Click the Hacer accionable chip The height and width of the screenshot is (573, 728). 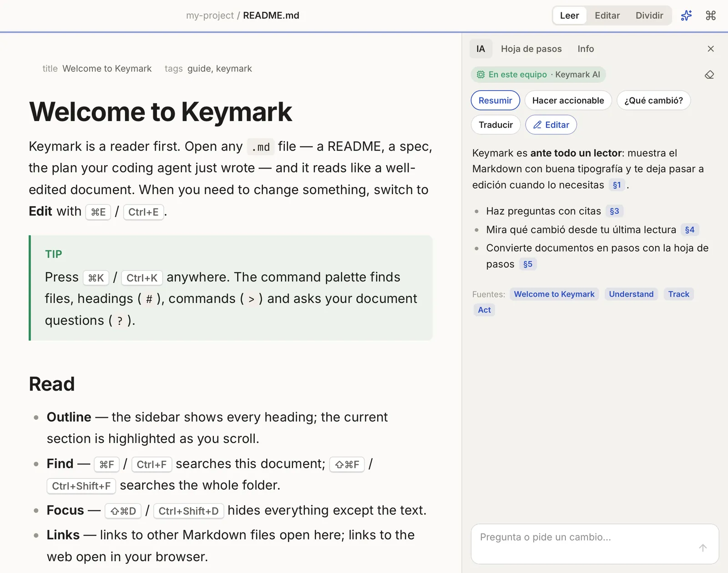(568, 101)
